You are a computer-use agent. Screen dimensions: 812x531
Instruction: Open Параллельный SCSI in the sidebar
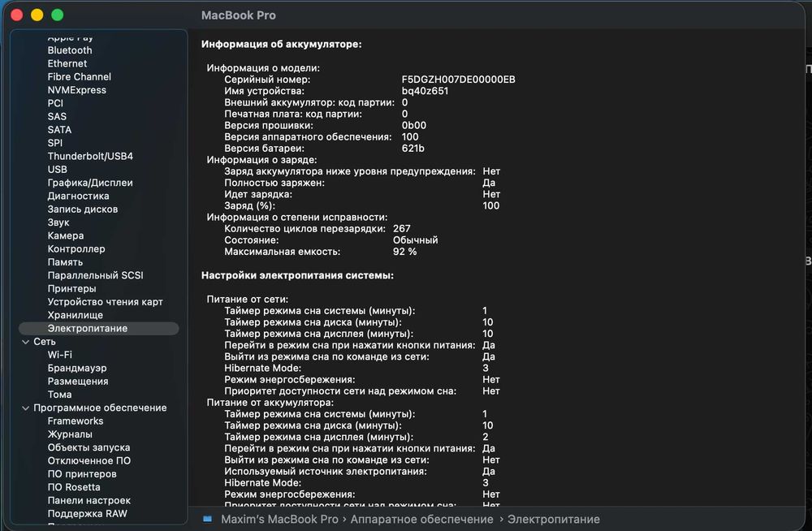tap(95, 275)
